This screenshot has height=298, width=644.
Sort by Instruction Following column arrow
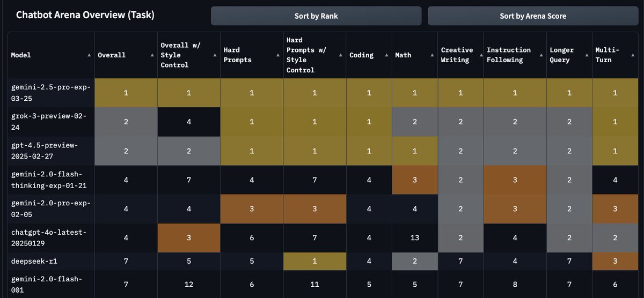tap(541, 55)
